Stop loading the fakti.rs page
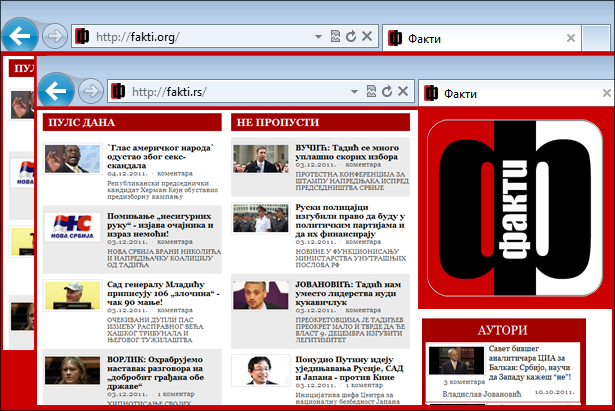 point(403,92)
